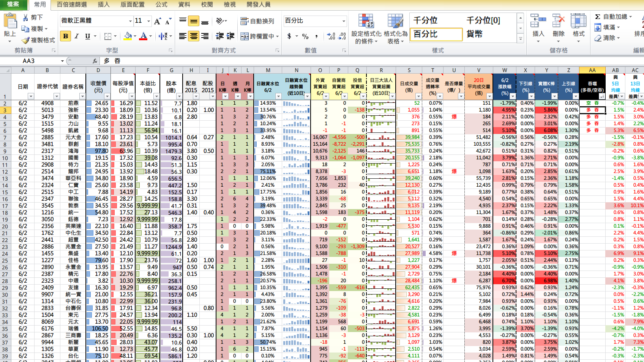Align text right
The image size is (644, 362).
pyautogui.click(x=205, y=36)
